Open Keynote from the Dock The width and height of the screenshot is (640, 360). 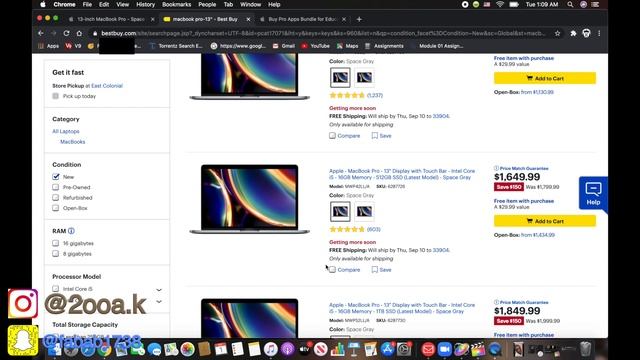354,349
